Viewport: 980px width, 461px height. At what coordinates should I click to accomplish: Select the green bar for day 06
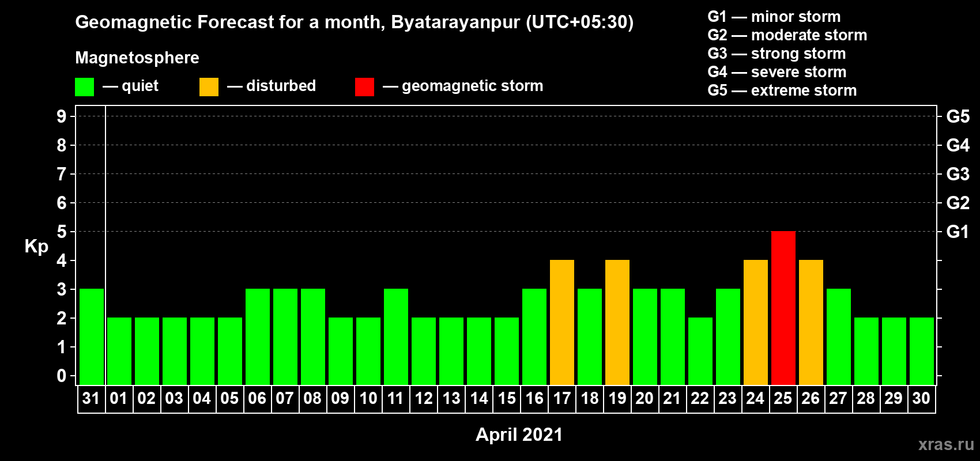tap(258, 337)
